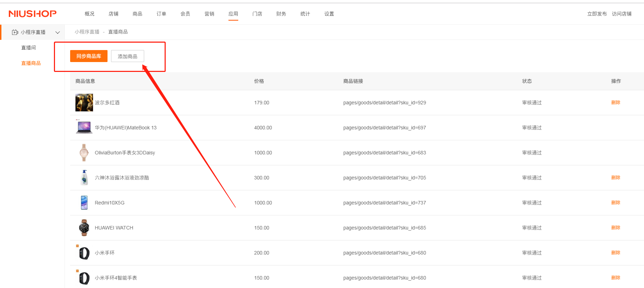Click the 商品链接 column header
This screenshot has width=644, height=288.
353,81
